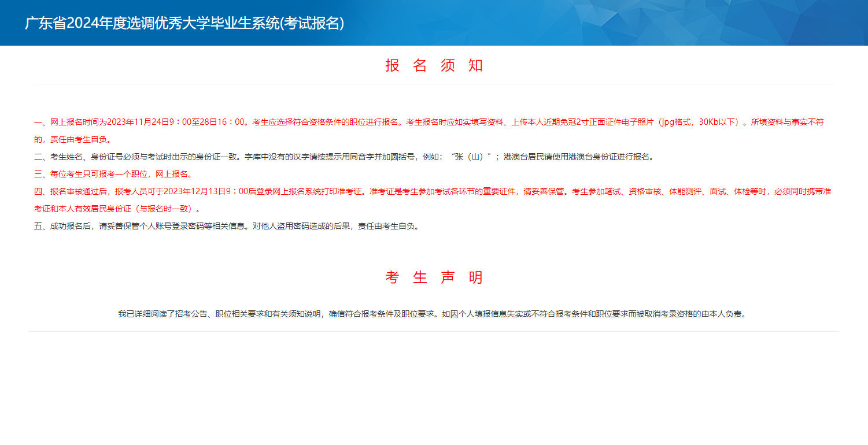The image size is (868, 445).
Task: Click the 考生声明 red heading
Action: point(434,277)
